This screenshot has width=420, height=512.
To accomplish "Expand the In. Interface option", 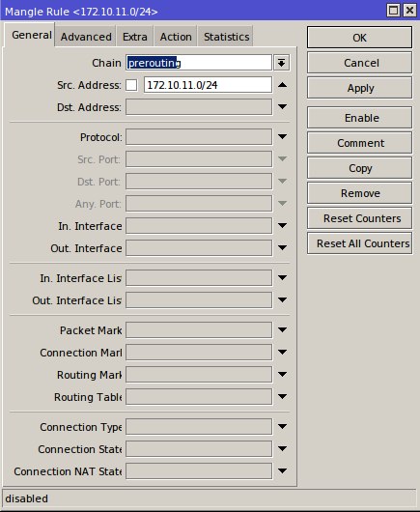I will point(282,226).
